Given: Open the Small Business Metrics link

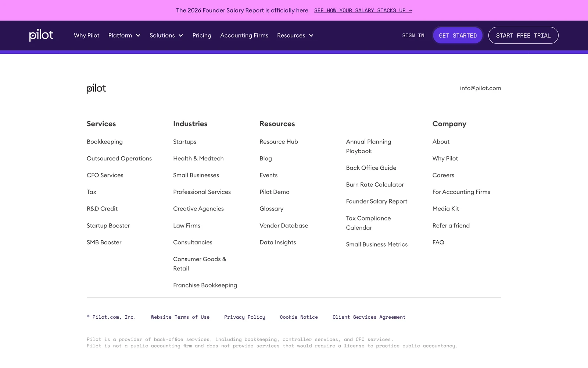Looking at the screenshot, I should 377,244.
